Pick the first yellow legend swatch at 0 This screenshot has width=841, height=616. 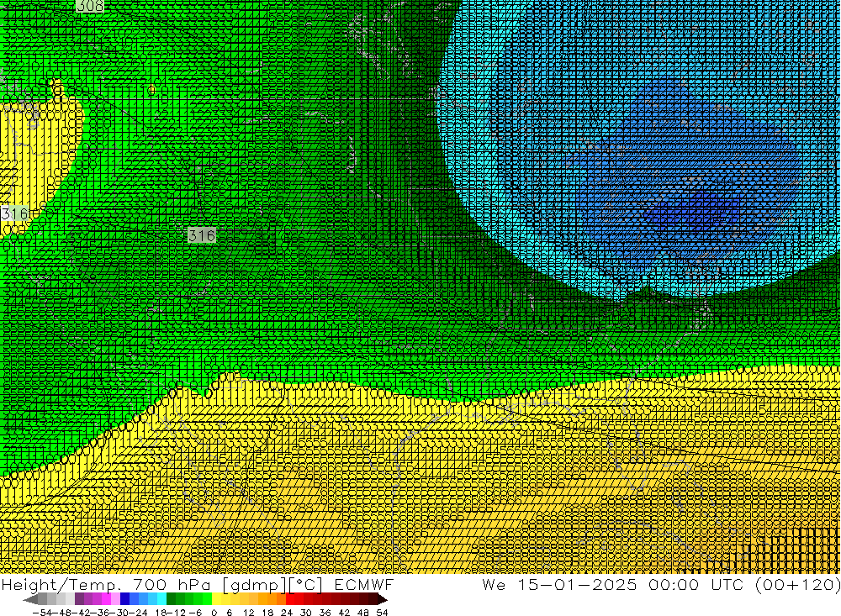coord(216,599)
